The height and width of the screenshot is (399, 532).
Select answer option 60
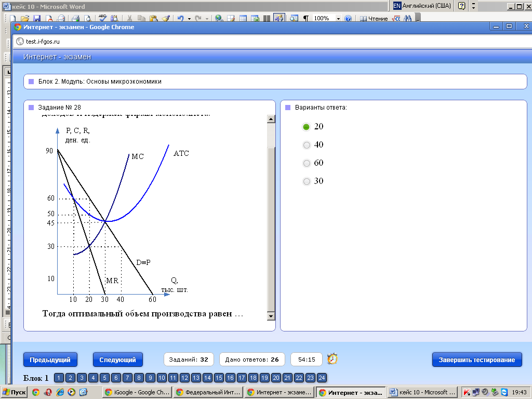pos(307,163)
